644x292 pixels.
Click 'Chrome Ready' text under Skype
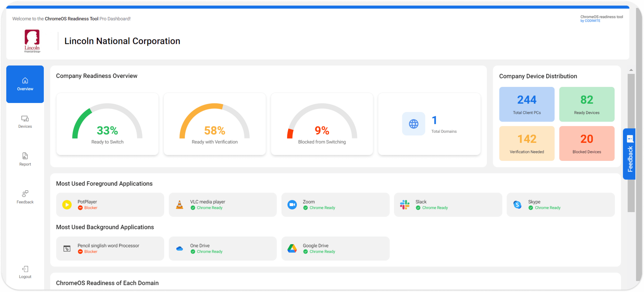548,208
